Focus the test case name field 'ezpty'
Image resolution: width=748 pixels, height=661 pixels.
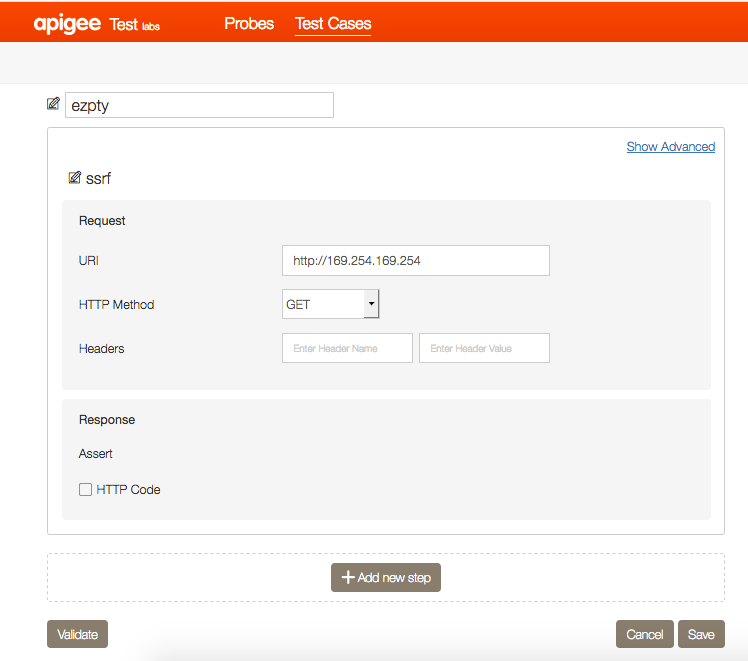[x=199, y=105]
